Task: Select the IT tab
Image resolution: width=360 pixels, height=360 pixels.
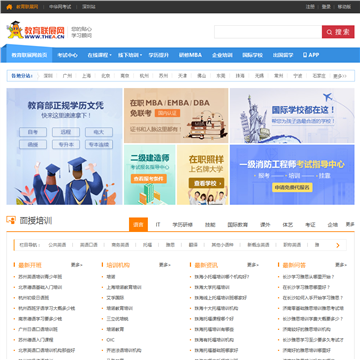Action: 158,225
